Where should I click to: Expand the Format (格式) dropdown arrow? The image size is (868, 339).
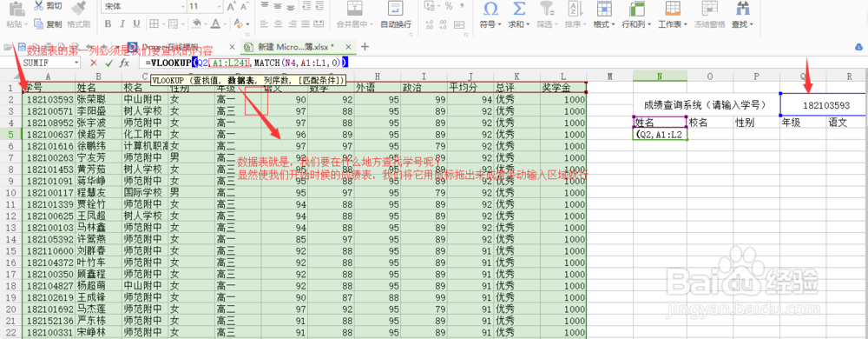[613, 25]
